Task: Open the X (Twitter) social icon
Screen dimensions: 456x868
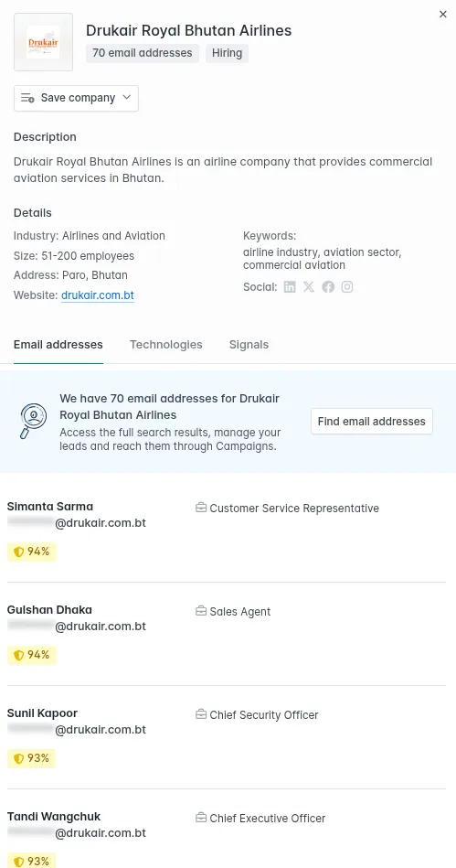Action: [x=309, y=287]
